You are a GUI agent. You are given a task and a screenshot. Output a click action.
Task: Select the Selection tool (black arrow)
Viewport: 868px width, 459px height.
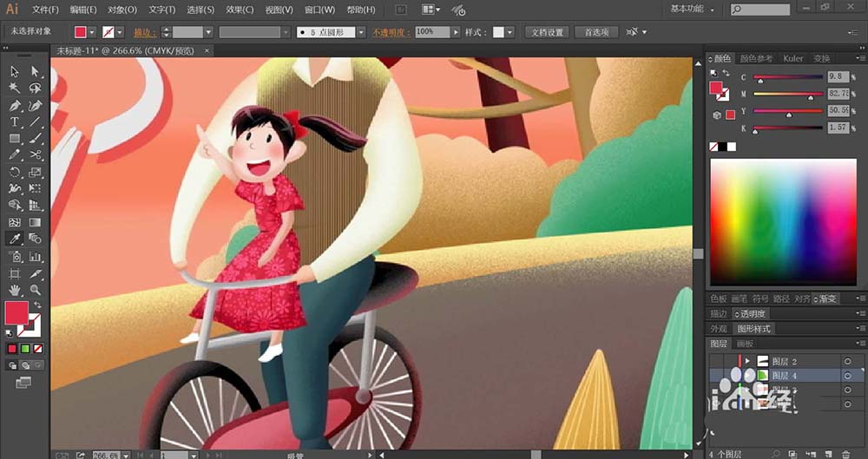pos(15,71)
